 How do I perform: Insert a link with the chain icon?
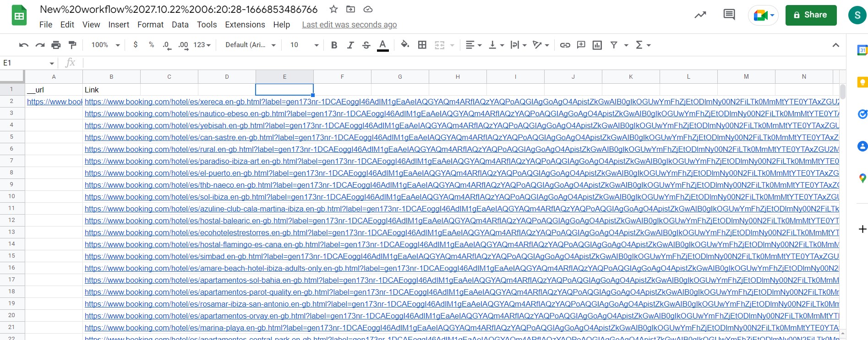[565, 45]
